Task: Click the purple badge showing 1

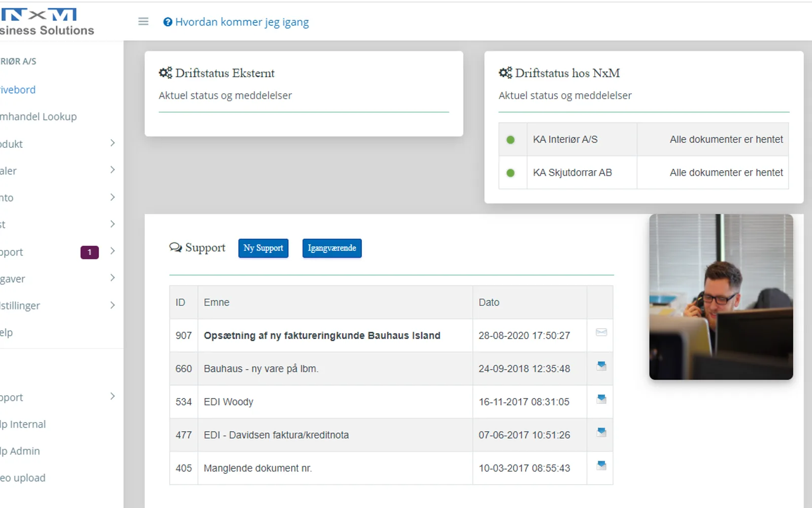Action: 89,252
